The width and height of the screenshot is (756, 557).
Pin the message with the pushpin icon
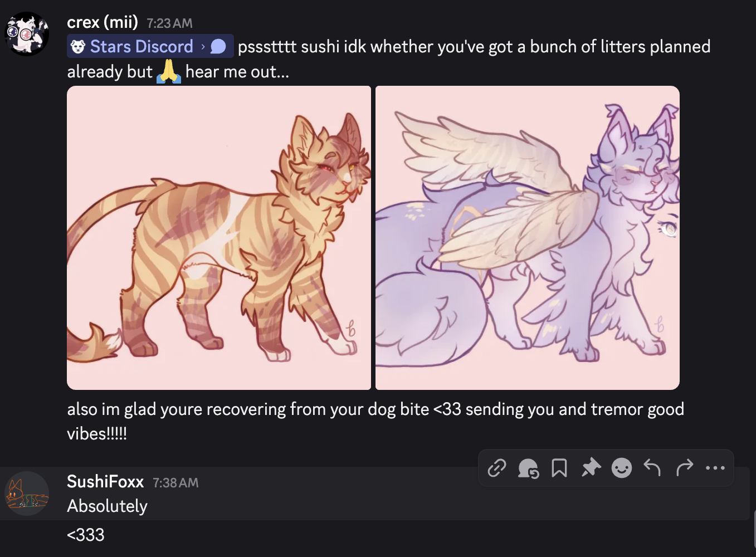[591, 468]
